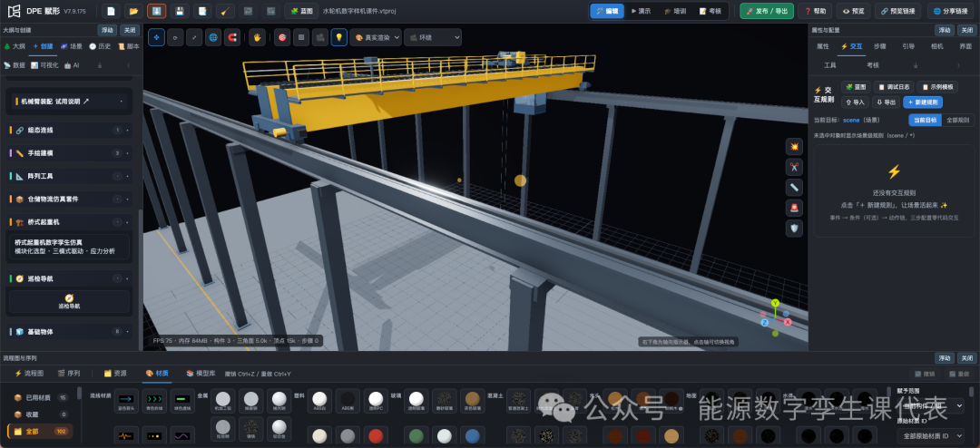This screenshot has height=448, width=980.
Task: Click the globe coordinate icon in viewport toolbar
Action: tap(213, 37)
